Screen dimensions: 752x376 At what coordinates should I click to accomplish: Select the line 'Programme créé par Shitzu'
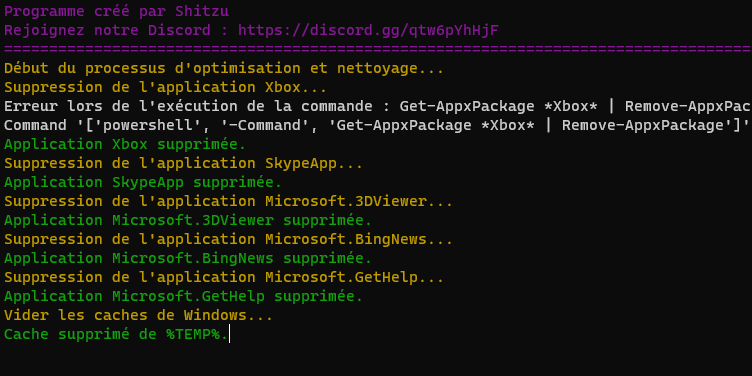[x=117, y=12]
